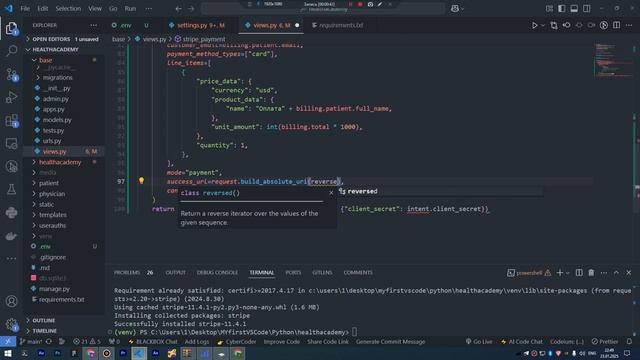640x360 pixels.
Task: Click Go Live in the status bar
Action: click(x=479, y=341)
